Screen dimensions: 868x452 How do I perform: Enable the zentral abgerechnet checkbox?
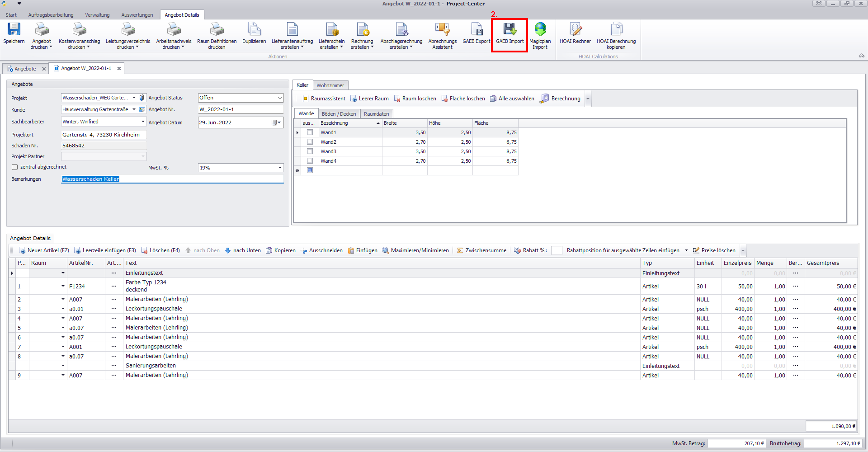(x=15, y=167)
